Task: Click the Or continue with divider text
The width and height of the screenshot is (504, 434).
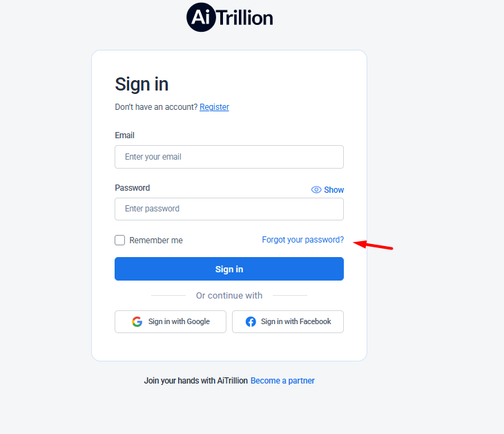Action: [x=229, y=295]
